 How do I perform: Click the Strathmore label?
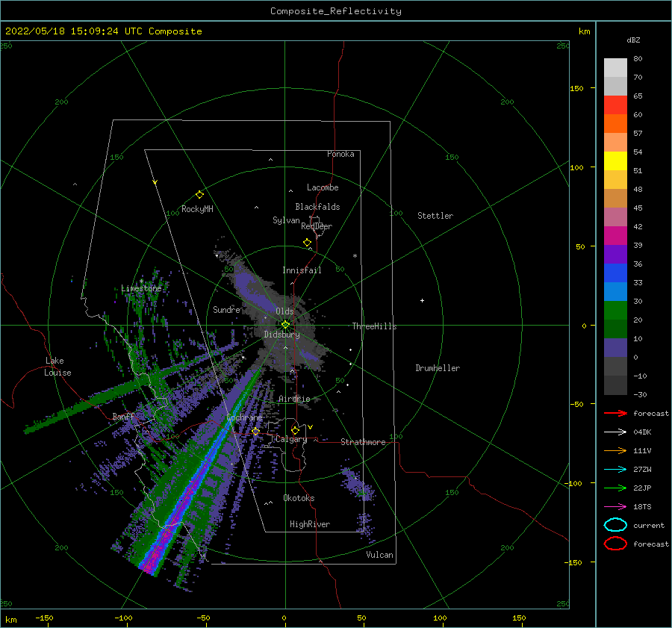[363, 442]
